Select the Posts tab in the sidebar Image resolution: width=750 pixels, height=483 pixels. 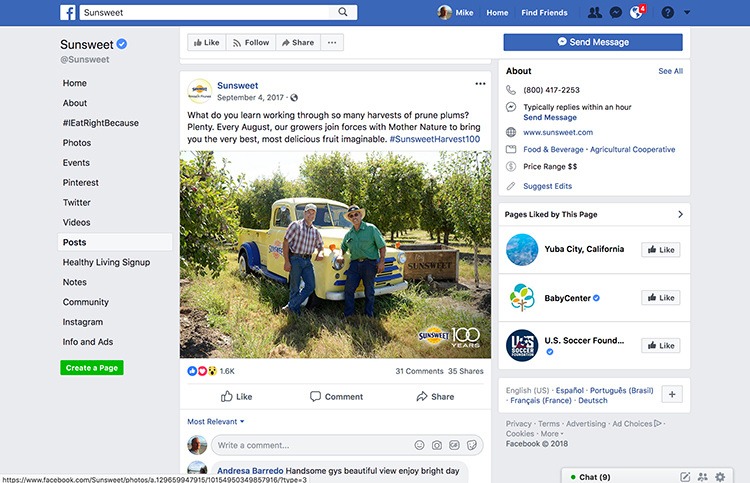115,242
